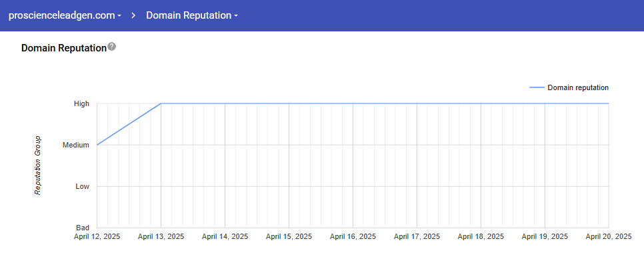Select the April 18, 2025 date label
The height and width of the screenshot is (269, 644).
click(481, 236)
